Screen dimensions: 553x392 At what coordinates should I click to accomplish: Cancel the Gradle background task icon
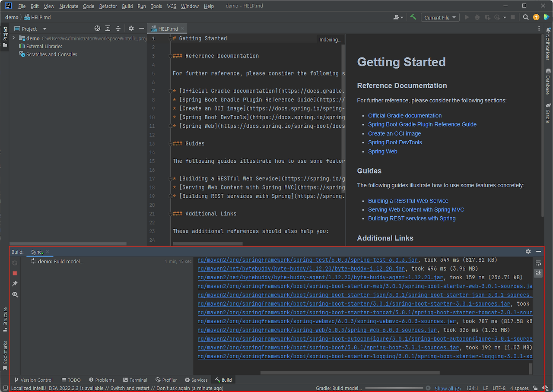[428, 388]
